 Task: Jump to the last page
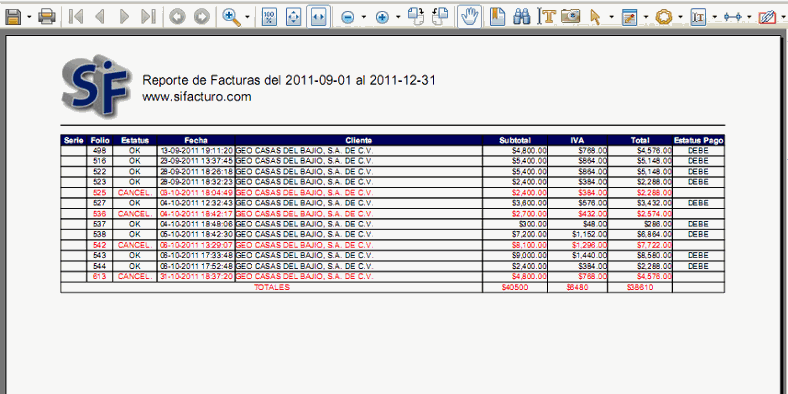(x=148, y=17)
